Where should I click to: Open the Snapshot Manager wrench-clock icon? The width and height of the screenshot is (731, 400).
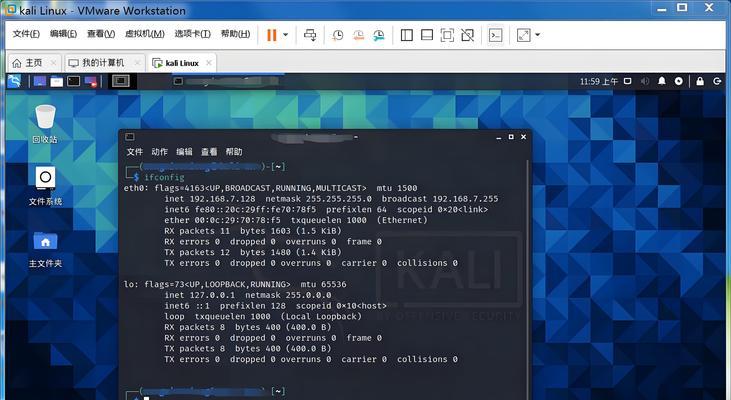(x=379, y=35)
